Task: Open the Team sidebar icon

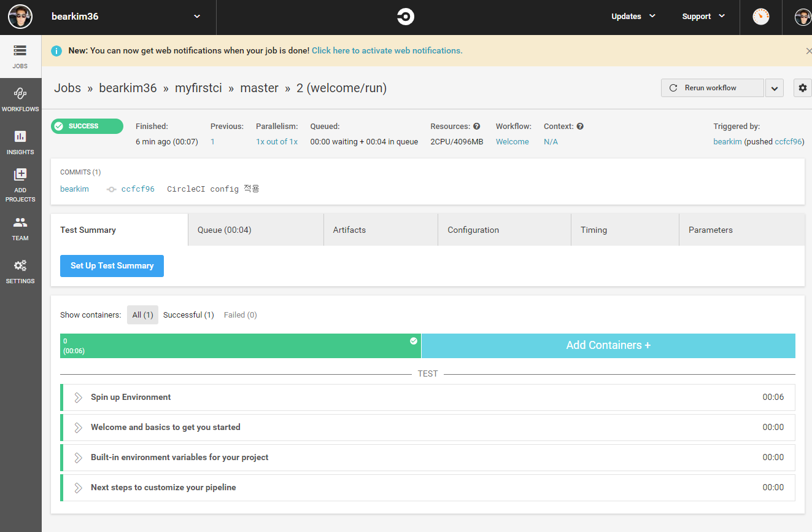Action: 20,229
